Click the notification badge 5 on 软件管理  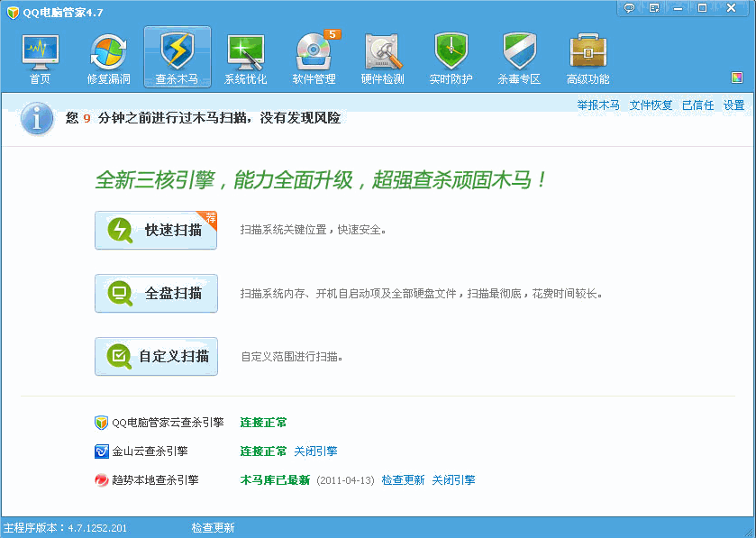(x=332, y=34)
